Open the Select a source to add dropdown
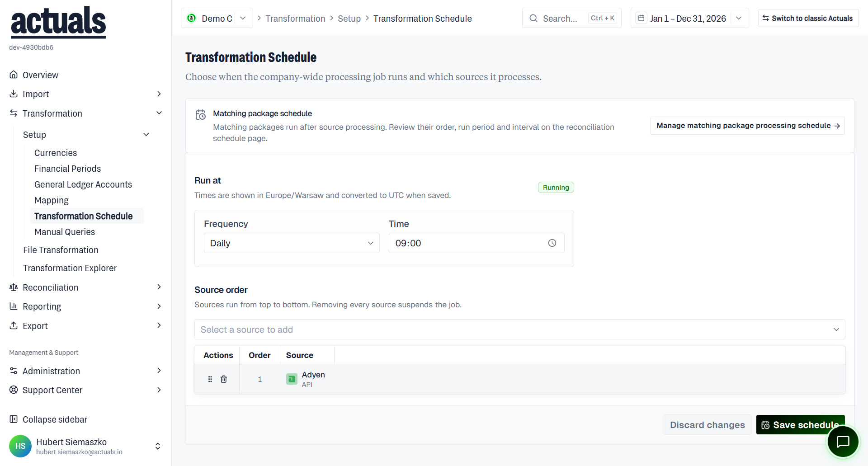Viewport: 868px width, 466px height. pyautogui.click(x=520, y=329)
